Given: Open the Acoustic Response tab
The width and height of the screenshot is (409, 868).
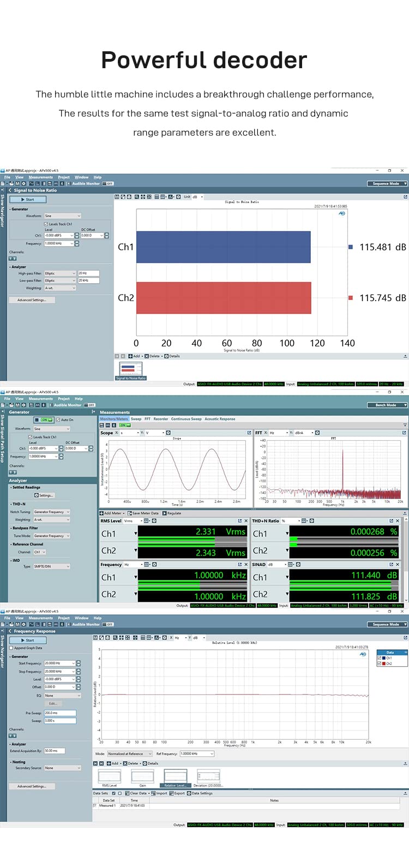Looking at the screenshot, I should 220,419.
